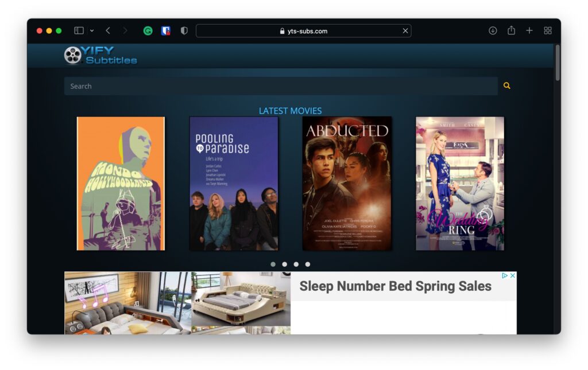Show the tab overview grid
This screenshot has height=370, width=588.
pos(547,31)
